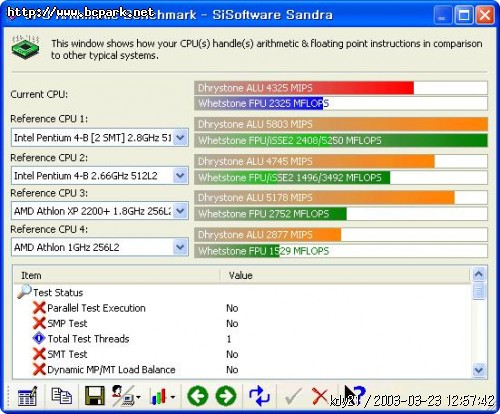
Task: Open Reference CPU 1 dropdown arrow
Action: (180, 137)
